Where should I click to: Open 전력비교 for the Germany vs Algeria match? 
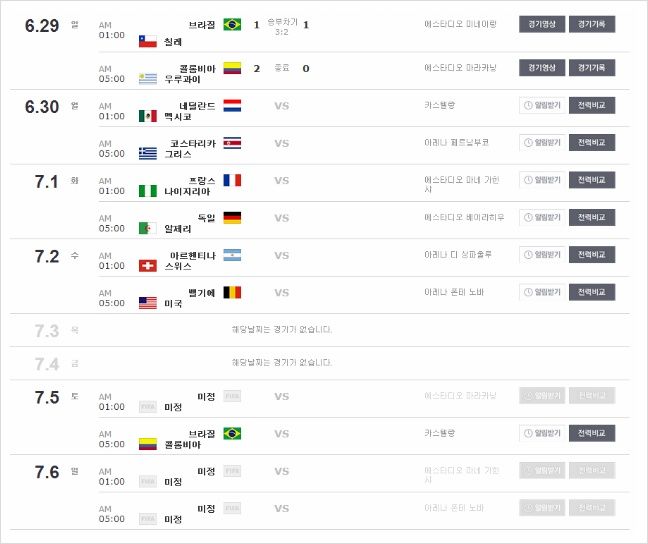592,217
